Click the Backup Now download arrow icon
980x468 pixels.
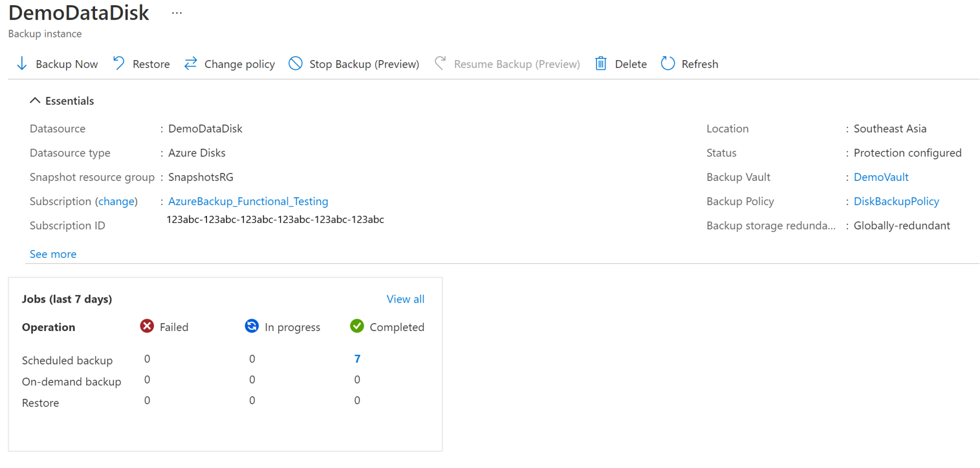[21, 63]
